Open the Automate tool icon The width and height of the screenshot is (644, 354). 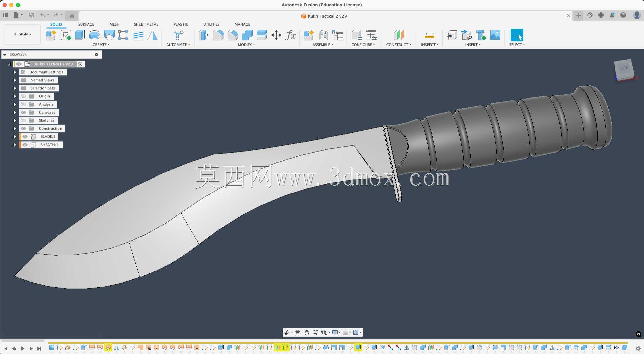pyautogui.click(x=178, y=35)
